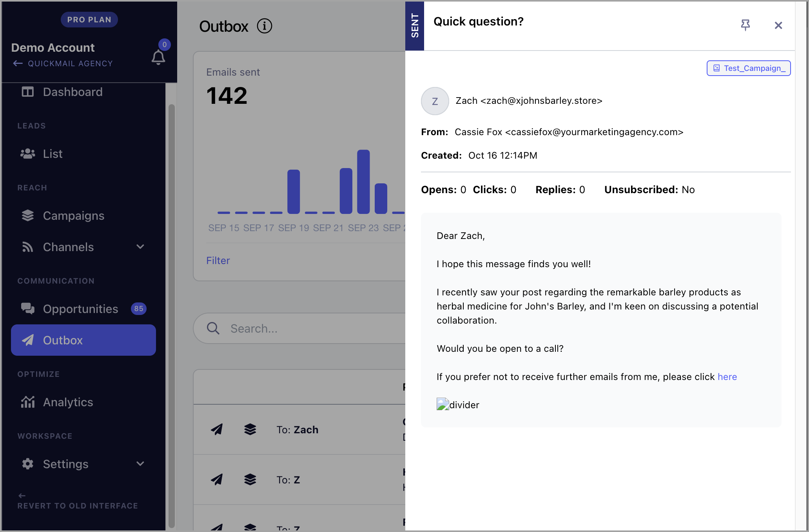
Task: Click the Demo Account name
Action: 53,48
